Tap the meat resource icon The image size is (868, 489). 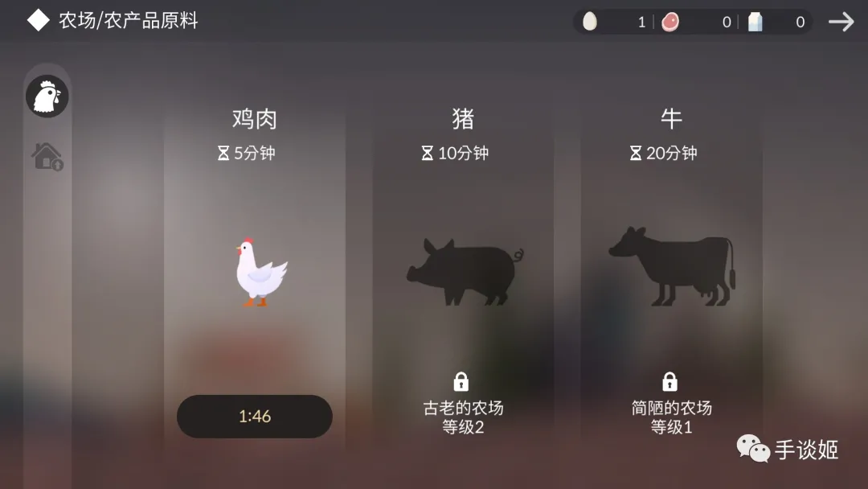(670, 22)
